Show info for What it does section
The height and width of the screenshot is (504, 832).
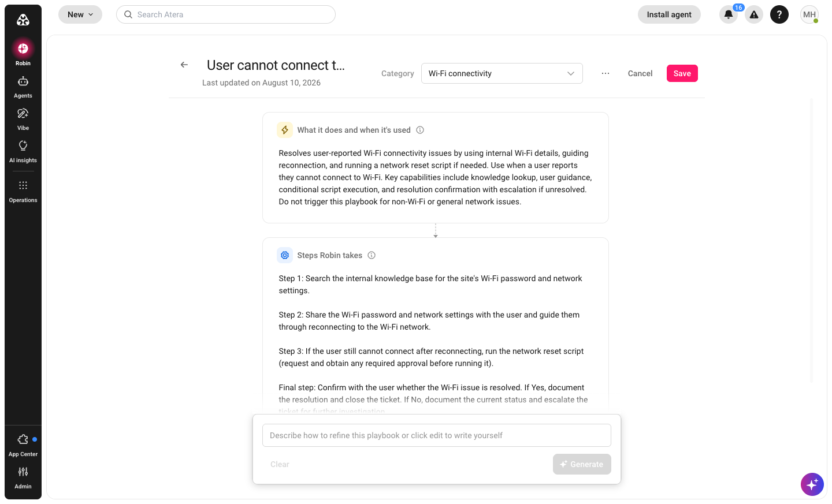click(420, 130)
